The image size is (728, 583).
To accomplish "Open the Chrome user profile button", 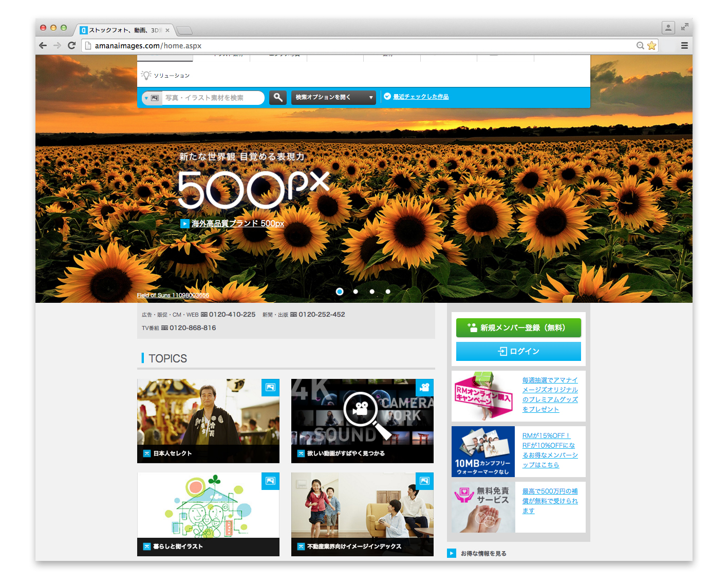I will pos(668,28).
